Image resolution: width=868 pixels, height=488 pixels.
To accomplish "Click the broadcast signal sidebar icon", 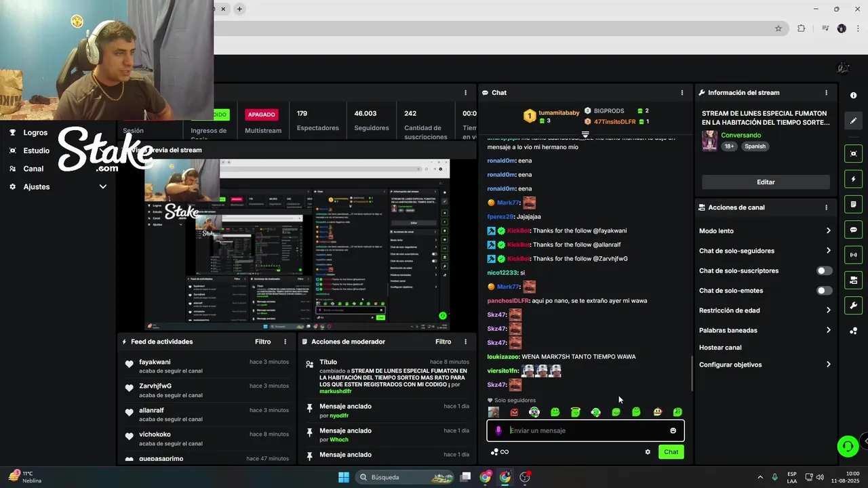I will coord(853,255).
